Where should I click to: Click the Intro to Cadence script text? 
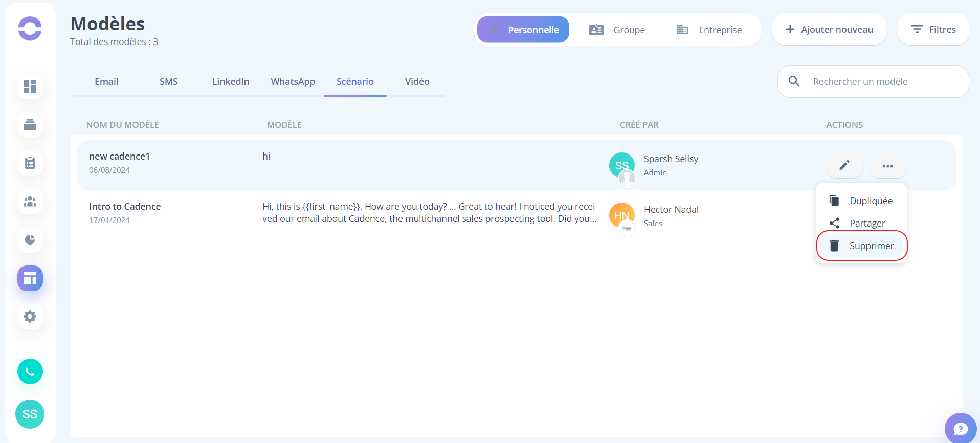pos(430,212)
